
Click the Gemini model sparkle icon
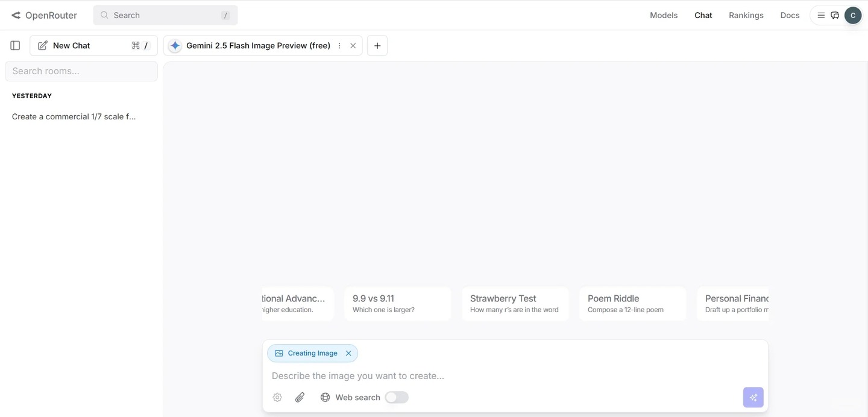[175, 46]
